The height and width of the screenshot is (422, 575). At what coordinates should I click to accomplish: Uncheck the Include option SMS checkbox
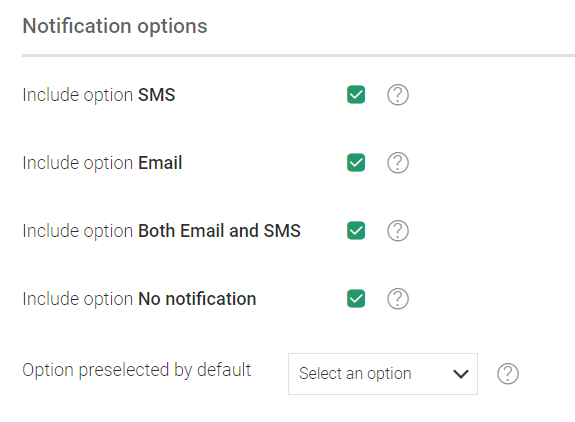[356, 95]
